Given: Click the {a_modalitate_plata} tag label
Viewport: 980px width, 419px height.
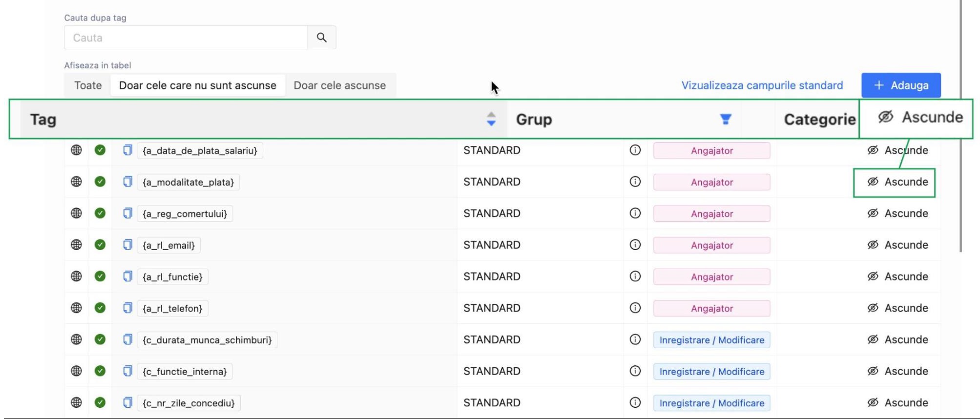Looking at the screenshot, I should point(188,182).
